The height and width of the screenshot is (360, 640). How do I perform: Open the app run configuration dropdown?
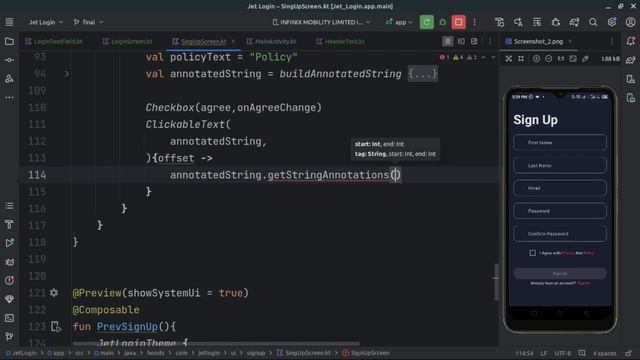click(x=399, y=22)
